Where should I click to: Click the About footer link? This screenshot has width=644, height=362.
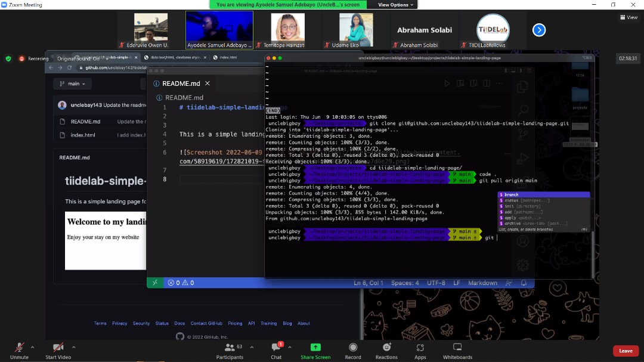coord(304,323)
